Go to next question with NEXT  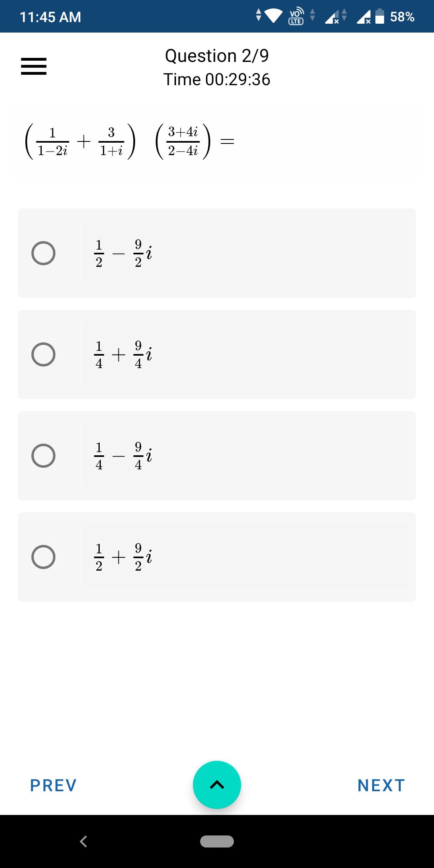click(381, 785)
